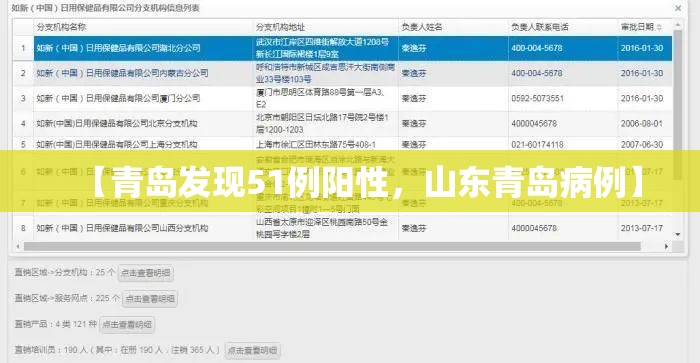
Task: Select the 厦门分公司 branch name
Action: click(118, 98)
